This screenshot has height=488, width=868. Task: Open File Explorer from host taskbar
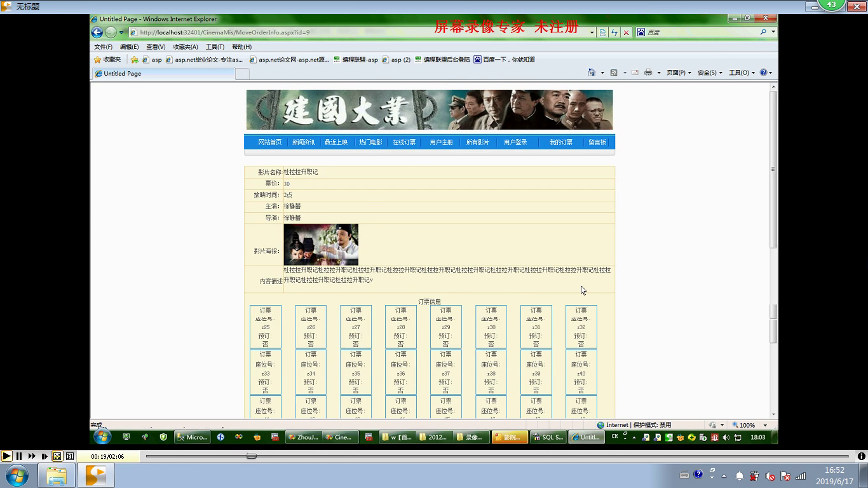point(57,475)
